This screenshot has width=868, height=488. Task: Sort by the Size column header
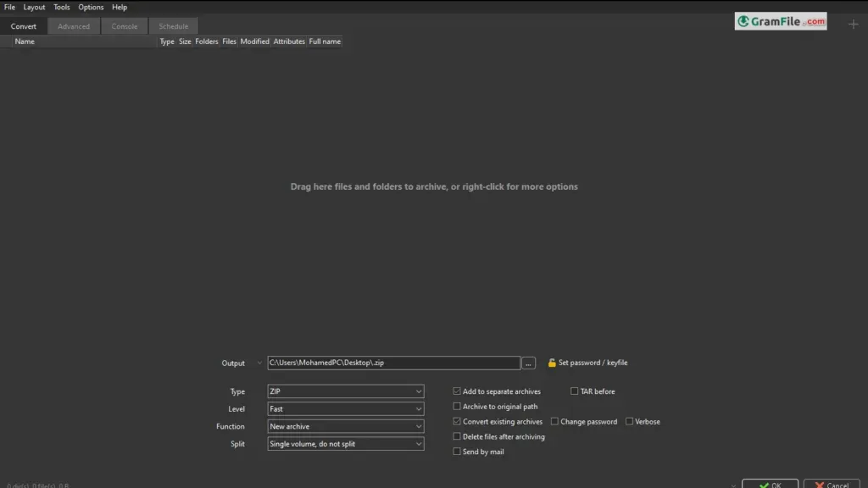(x=185, y=42)
